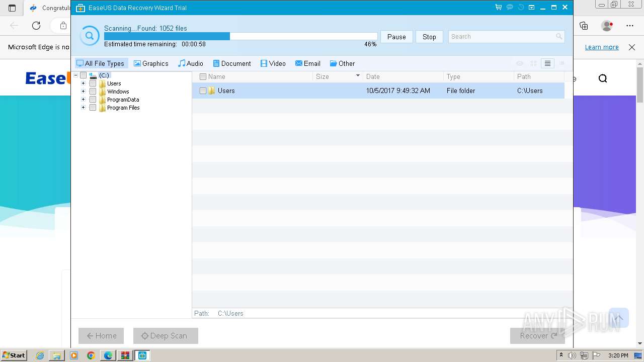Click the volume speaker tray icon

point(572,355)
